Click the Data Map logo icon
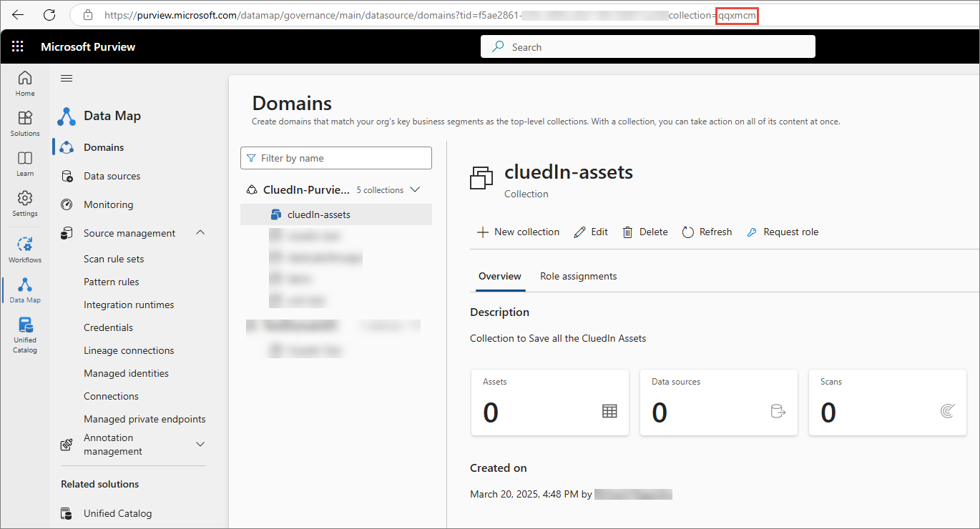This screenshot has width=980, height=529. coord(67,116)
